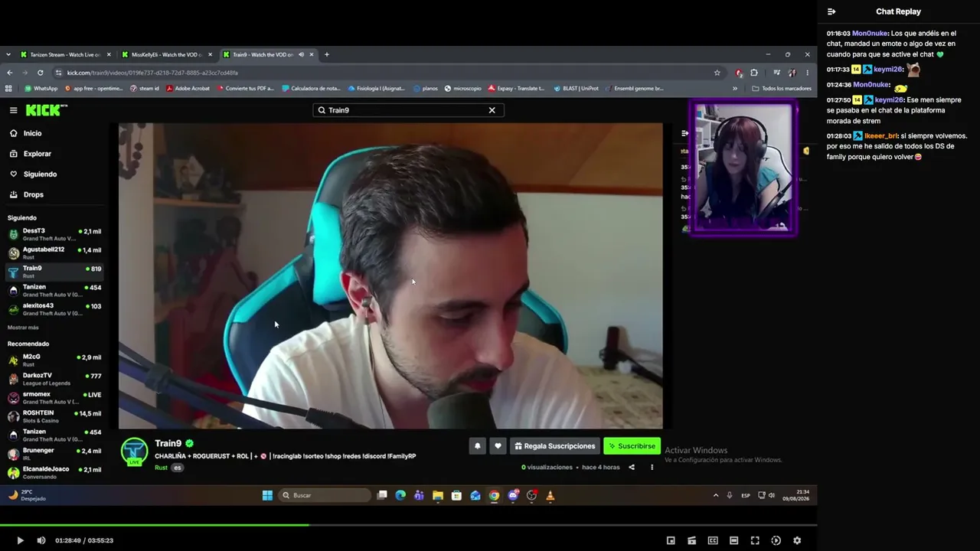Click the Rust category link under the title
Screen dimensions: 980x551
[x=161, y=468]
